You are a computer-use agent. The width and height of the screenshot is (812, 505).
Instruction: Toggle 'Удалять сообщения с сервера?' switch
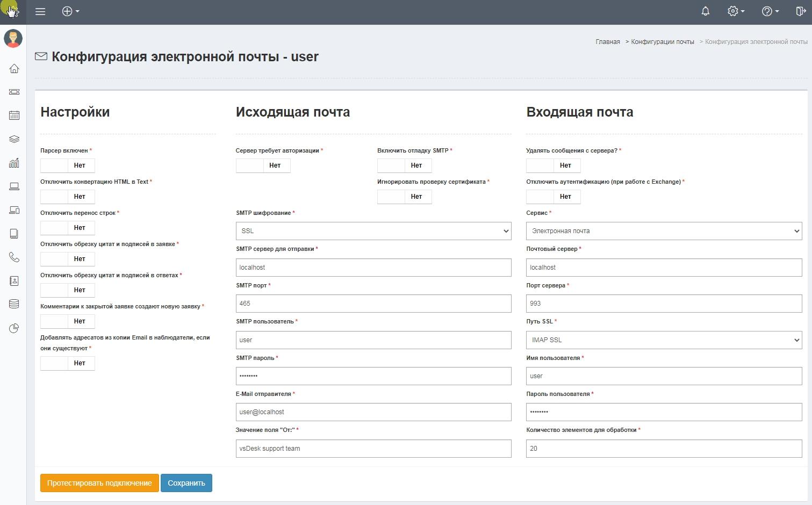[x=553, y=165]
